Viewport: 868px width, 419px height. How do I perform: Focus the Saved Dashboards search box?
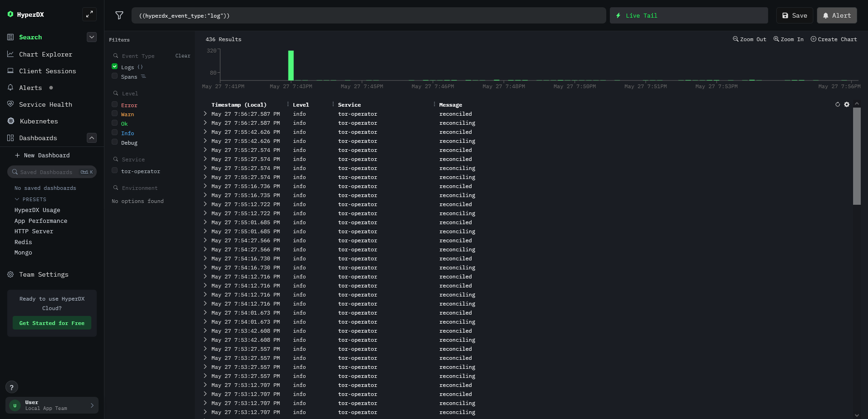52,172
